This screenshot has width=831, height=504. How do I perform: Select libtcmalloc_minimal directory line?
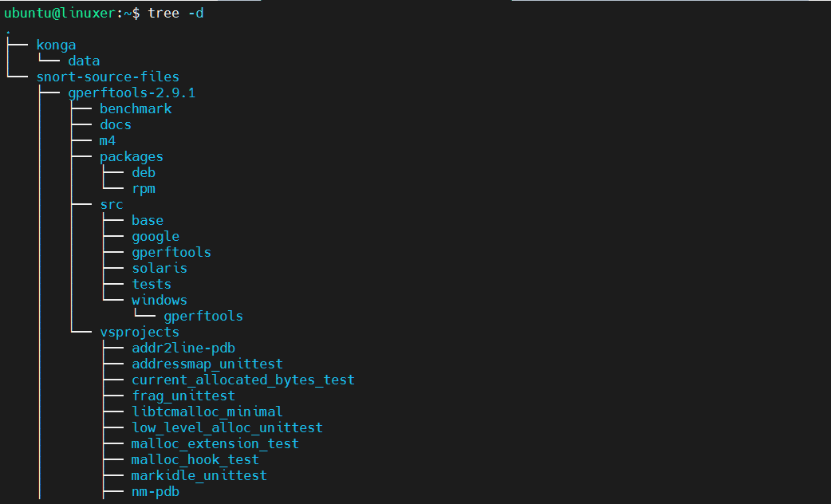click(207, 411)
